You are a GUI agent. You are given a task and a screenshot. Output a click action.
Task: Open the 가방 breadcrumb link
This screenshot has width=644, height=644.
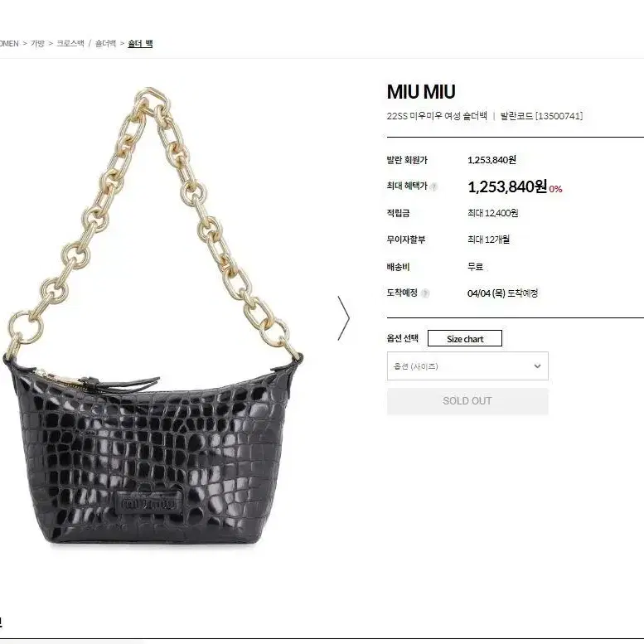(x=38, y=44)
